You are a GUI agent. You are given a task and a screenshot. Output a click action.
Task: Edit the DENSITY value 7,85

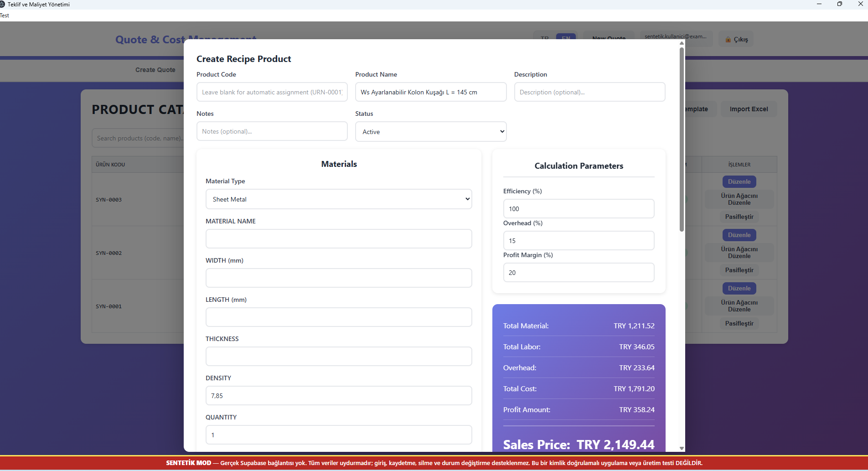339,396
